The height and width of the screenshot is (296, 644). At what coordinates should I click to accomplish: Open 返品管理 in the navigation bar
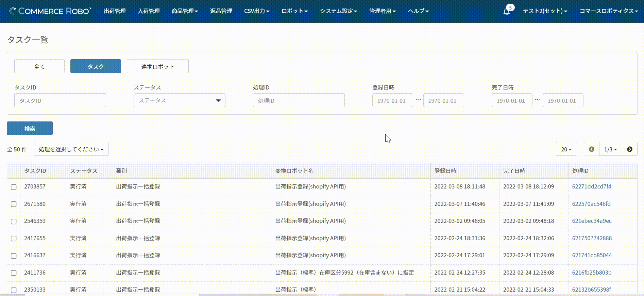[221, 11]
